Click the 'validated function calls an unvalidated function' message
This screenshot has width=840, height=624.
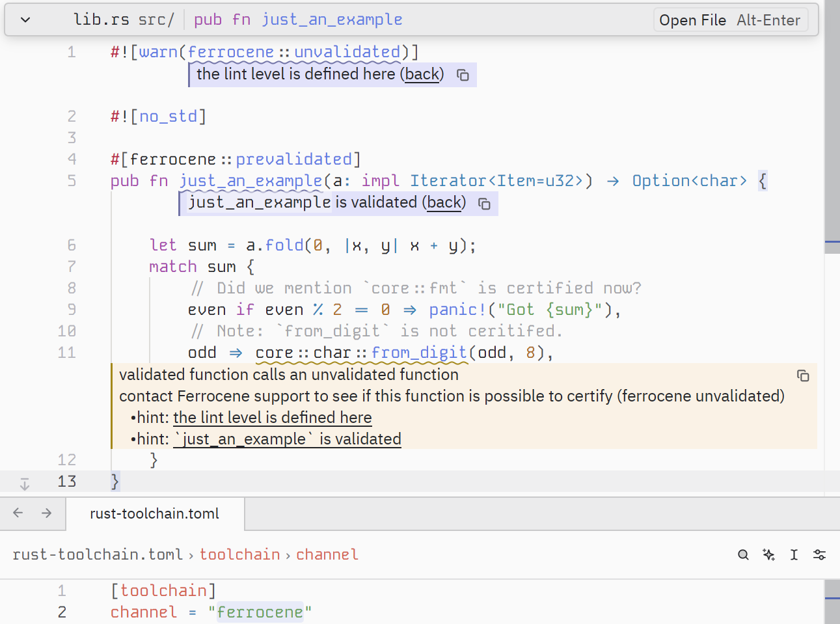(289, 375)
